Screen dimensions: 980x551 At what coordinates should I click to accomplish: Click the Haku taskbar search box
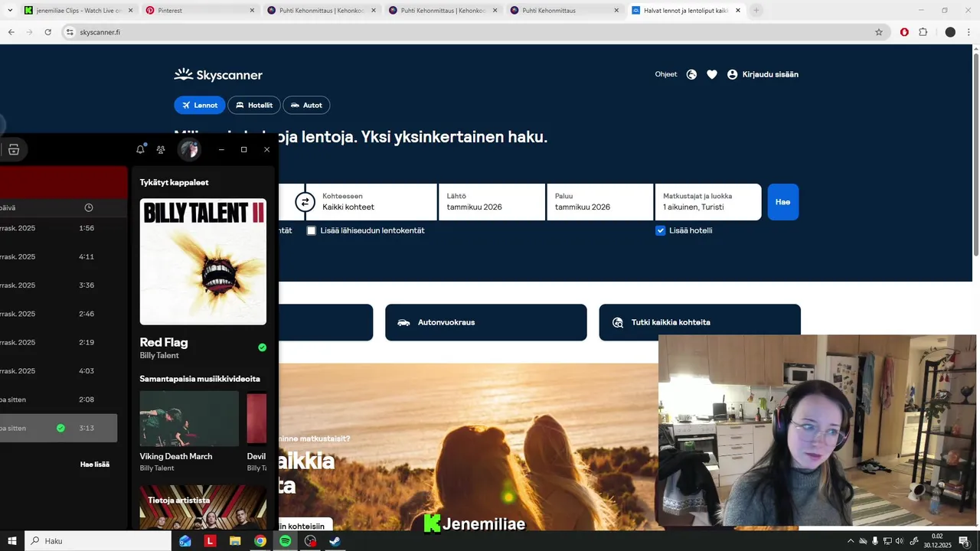98,541
